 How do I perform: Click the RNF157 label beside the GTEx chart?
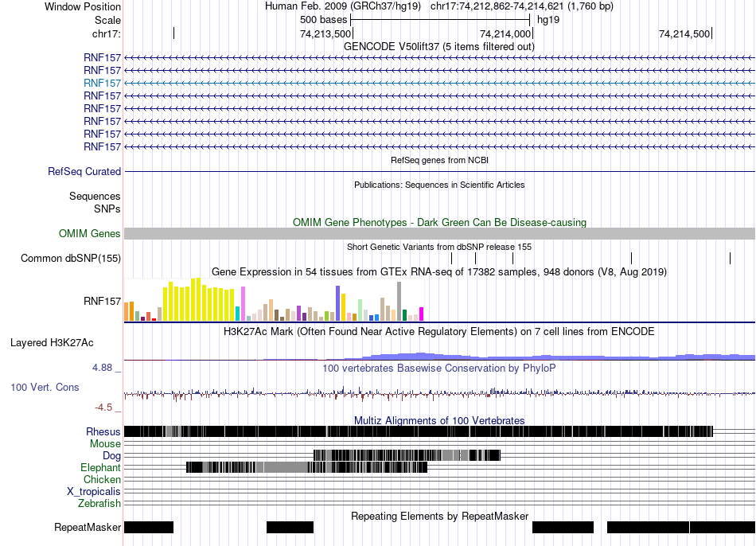pyautogui.click(x=102, y=302)
